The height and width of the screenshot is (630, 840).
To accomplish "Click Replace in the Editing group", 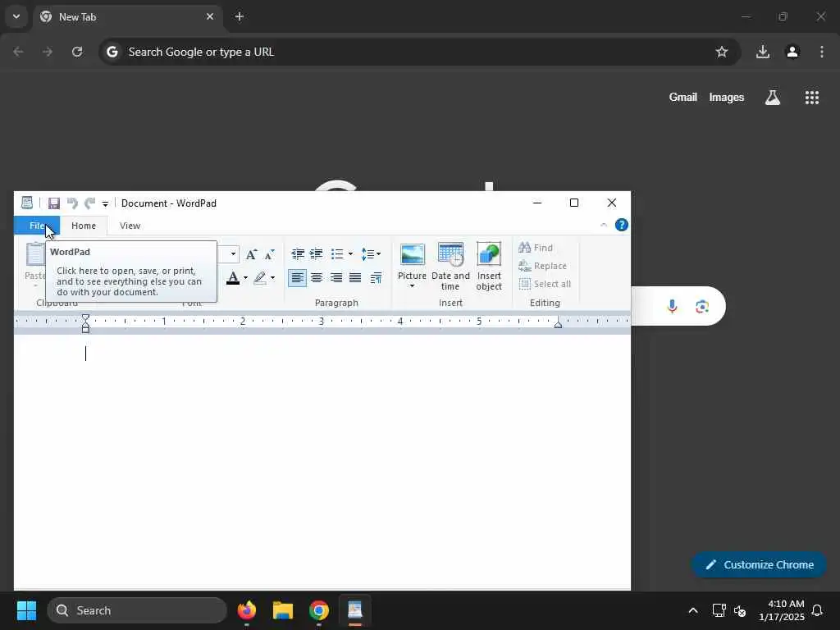I will (542, 266).
